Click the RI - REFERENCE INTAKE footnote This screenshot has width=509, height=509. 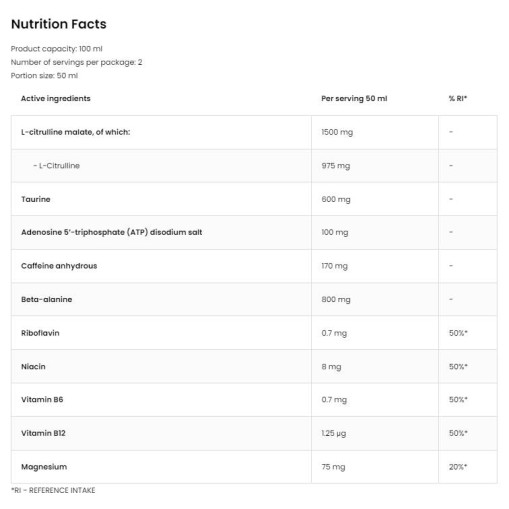point(53,490)
